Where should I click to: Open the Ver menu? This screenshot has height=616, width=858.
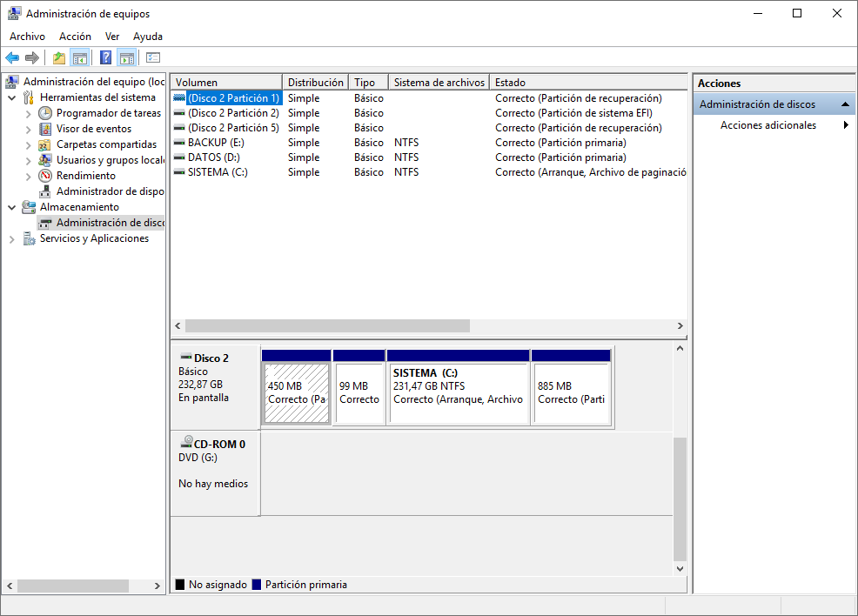[x=112, y=37]
